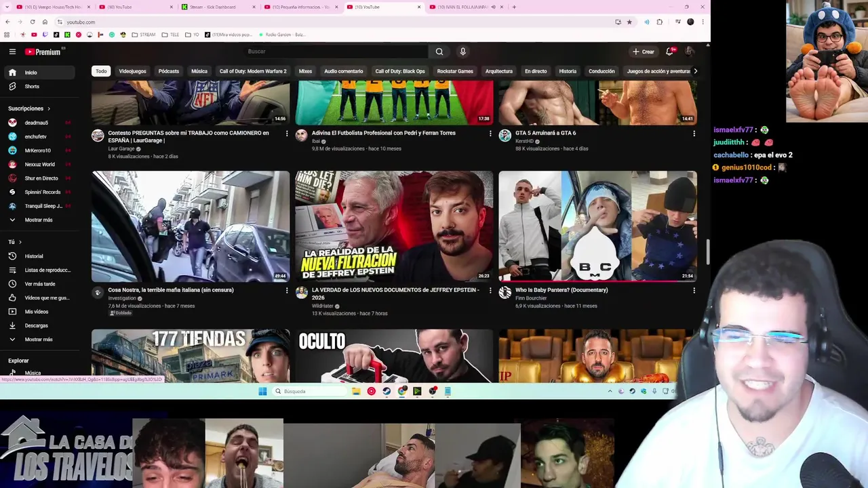Expand the Tú section arrow
Screen dimensions: 868x488
[x=20, y=242]
